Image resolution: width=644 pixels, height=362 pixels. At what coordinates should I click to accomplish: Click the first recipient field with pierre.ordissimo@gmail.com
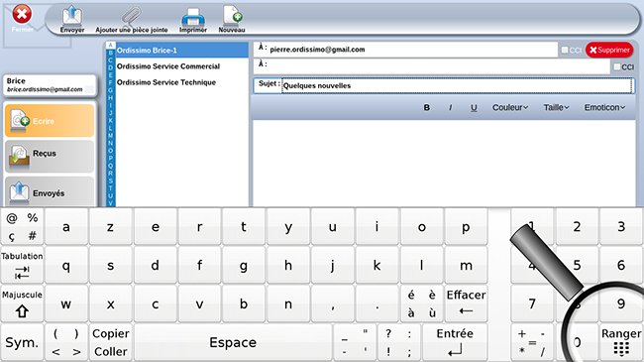coord(405,50)
